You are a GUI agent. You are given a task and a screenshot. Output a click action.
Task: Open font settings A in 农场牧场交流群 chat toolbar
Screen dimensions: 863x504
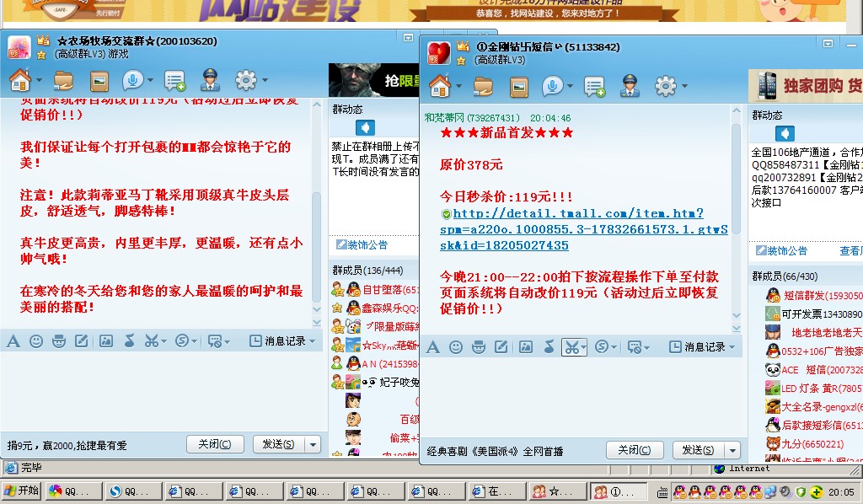click(13, 341)
